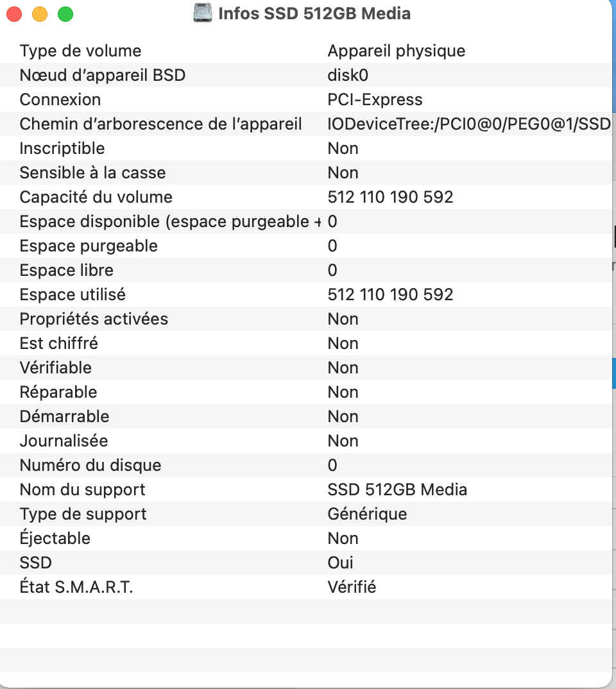The width and height of the screenshot is (616, 689).
Task: Select the "Numéro du disque" row
Action: click(x=90, y=465)
